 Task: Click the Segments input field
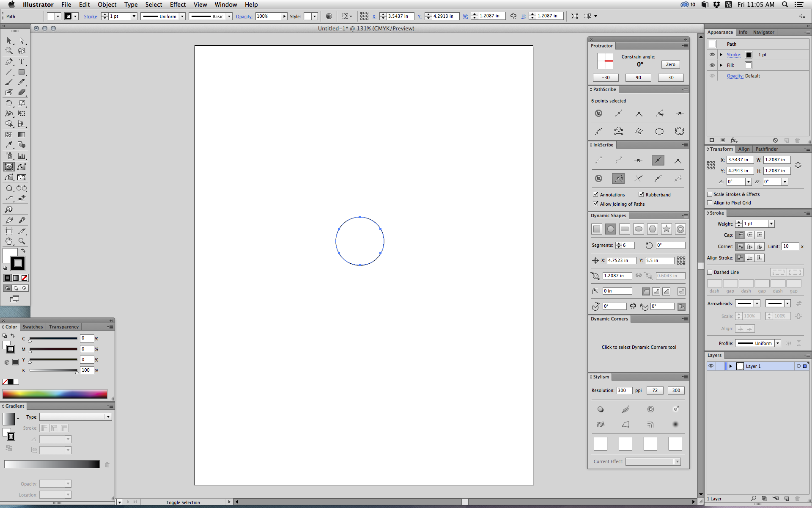pos(628,245)
